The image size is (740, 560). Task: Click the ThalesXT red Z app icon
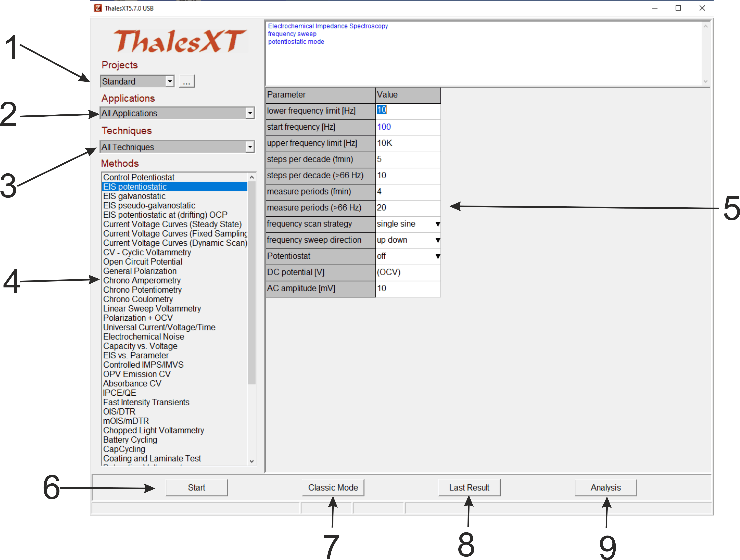click(x=98, y=8)
